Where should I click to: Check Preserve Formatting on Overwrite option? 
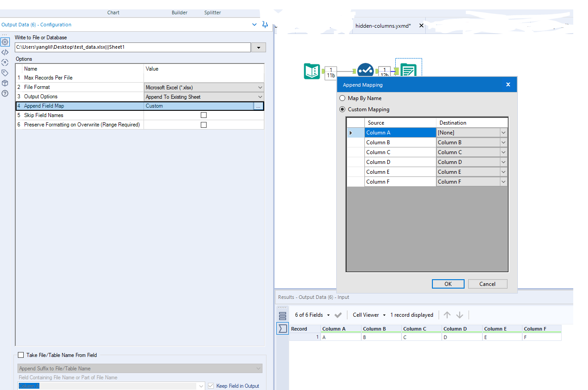203,124
